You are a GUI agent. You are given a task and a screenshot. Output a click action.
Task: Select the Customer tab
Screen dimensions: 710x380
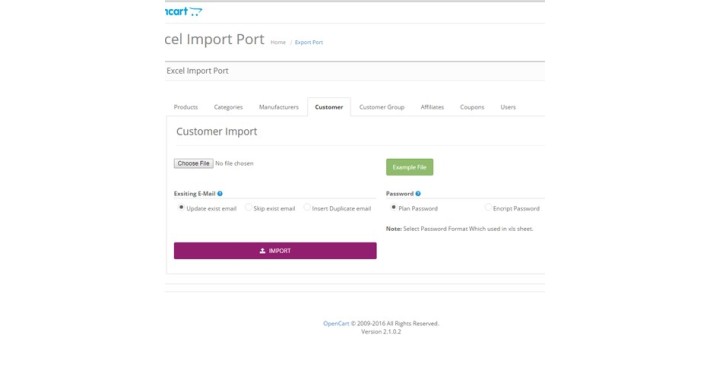point(329,107)
